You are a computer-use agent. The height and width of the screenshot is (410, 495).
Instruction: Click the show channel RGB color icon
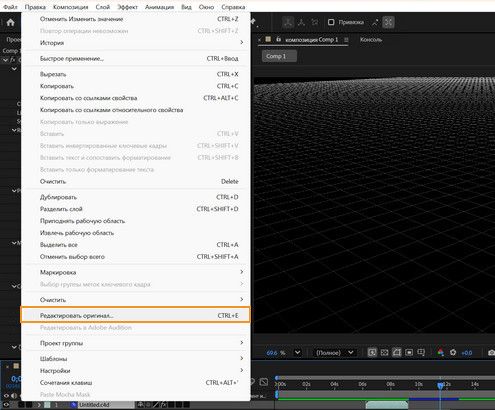pos(440,352)
